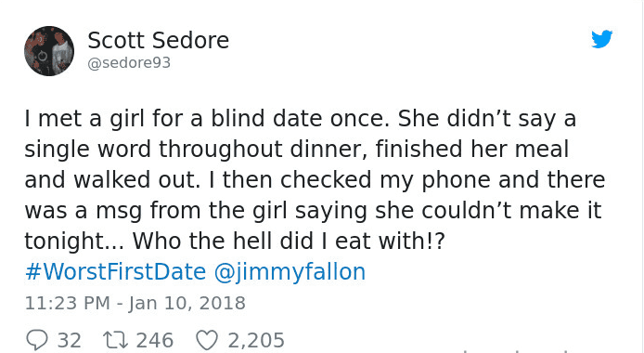Open the #WorstFirstDate hashtag
This screenshot has width=644, height=353.
115,271
